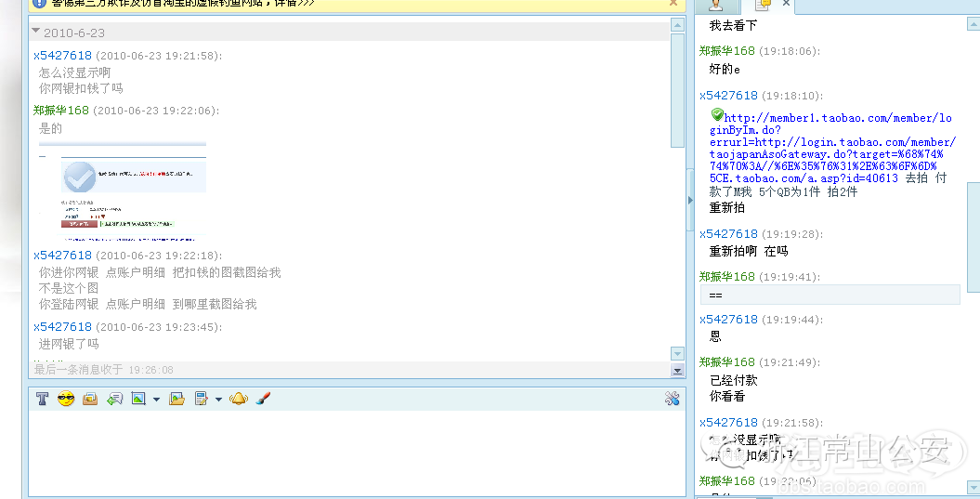The height and width of the screenshot is (499, 980).
Task: Click the blue info icon in warning bar
Action: coord(39,3)
